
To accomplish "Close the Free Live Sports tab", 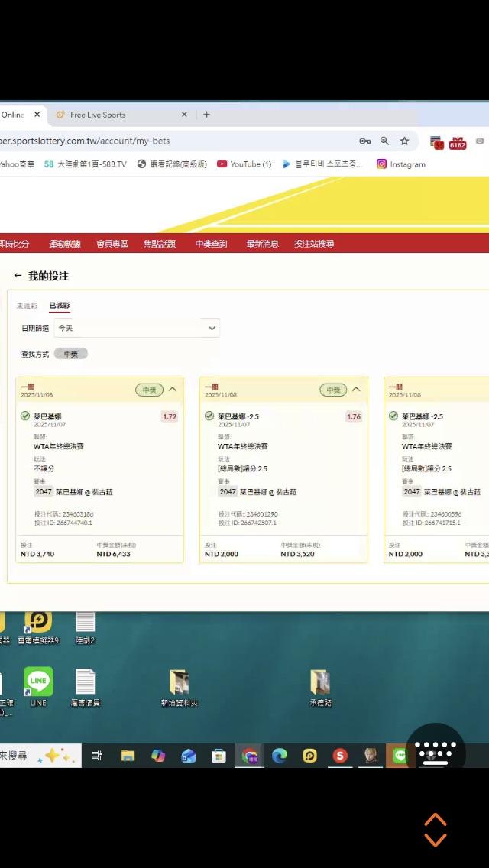I will tap(184, 115).
